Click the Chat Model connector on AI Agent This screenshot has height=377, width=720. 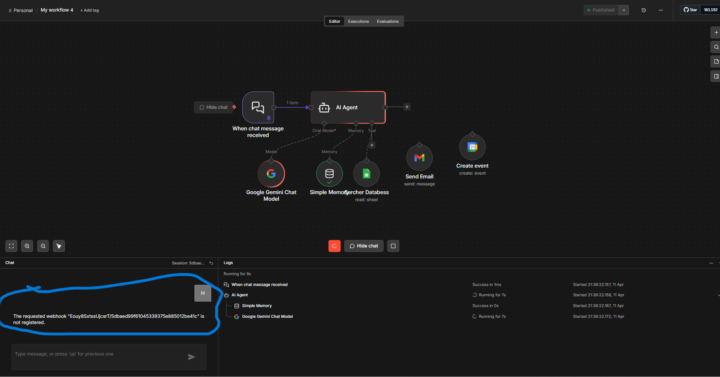click(324, 124)
